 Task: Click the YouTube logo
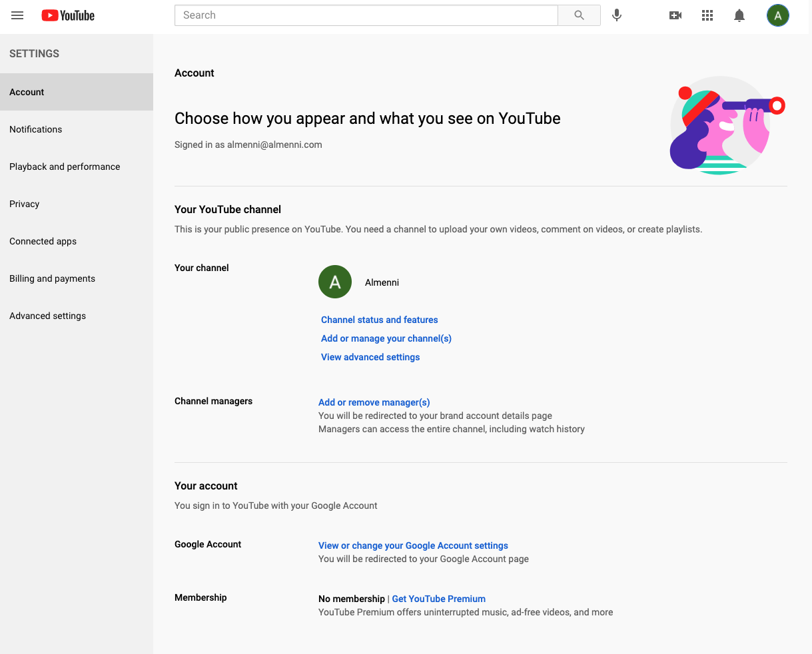click(68, 15)
